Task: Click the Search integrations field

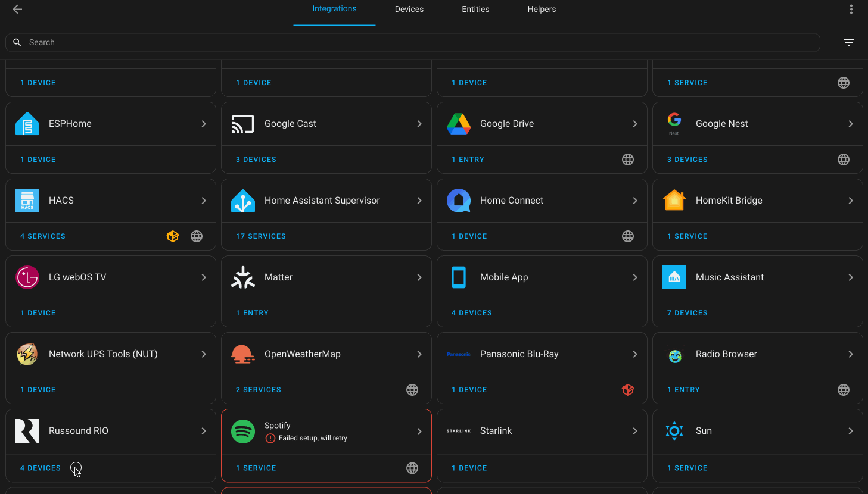Action: coord(411,42)
